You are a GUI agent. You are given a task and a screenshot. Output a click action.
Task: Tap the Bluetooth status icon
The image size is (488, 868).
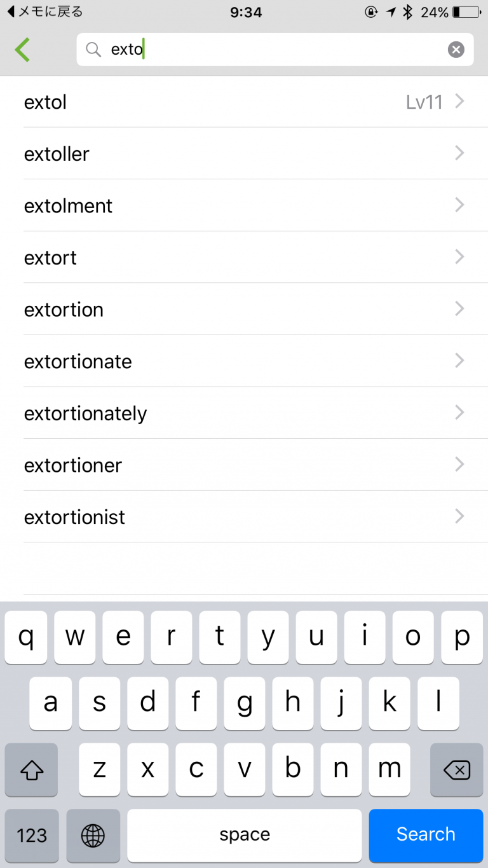(x=408, y=12)
